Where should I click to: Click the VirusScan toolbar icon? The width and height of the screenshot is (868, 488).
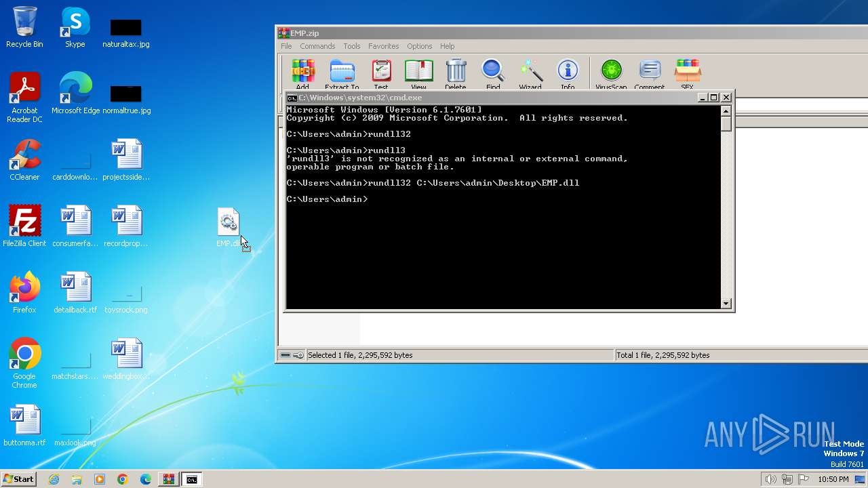pos(611,75)
